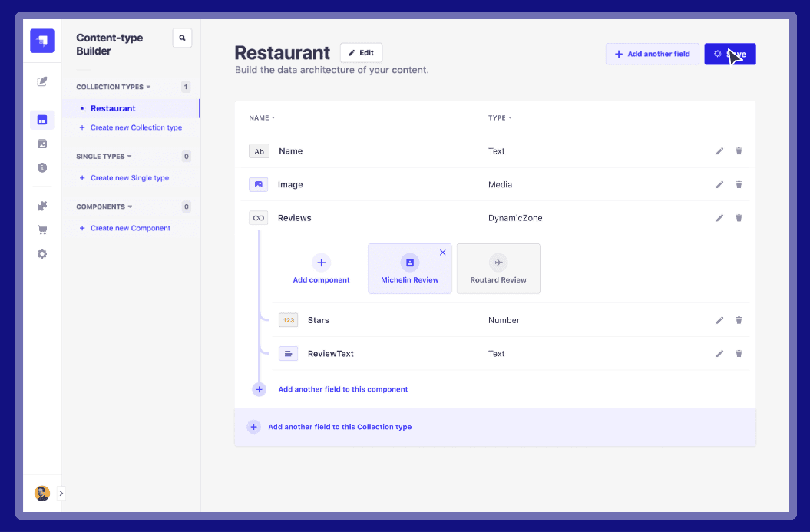Delete the Stars field using trash icon
Screen dimensions: 810x532
coord(739,320)
